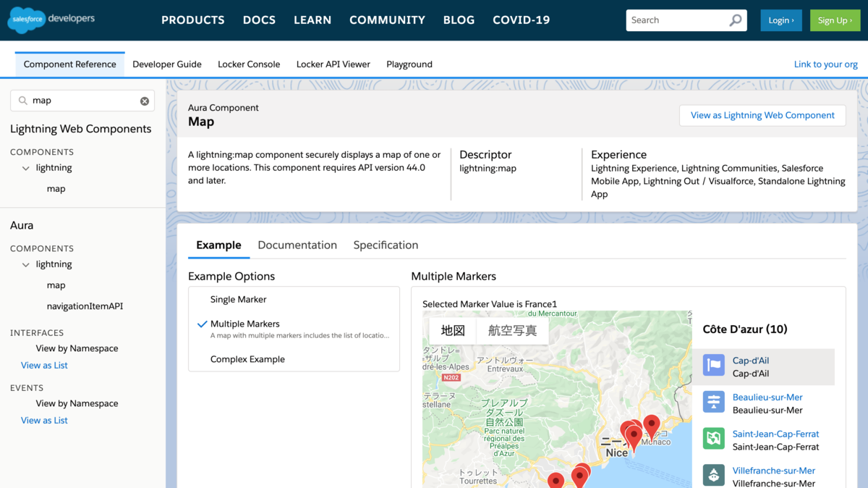The height and width of the screenshot is (488, 868).
Task: Click the red map marker beside Nice
Action: (634, 438)
